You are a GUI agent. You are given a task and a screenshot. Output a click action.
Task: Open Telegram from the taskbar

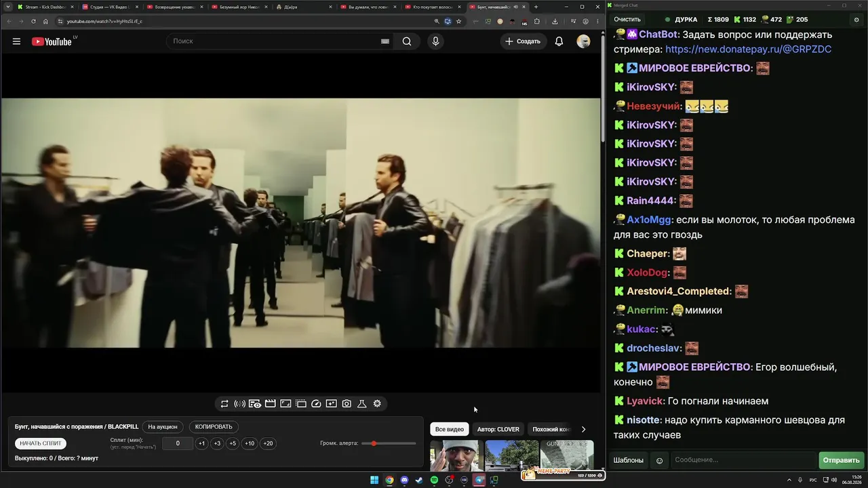coord(479,481)
